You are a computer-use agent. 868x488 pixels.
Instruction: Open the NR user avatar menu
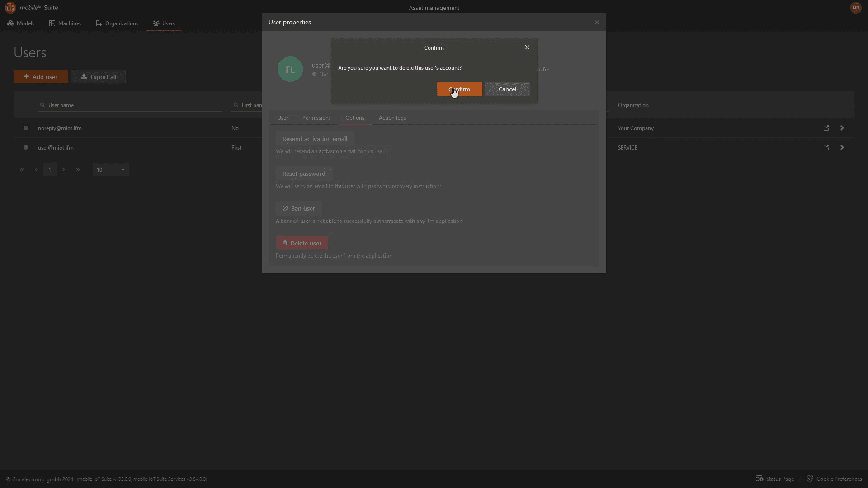[x=855, y=8]
